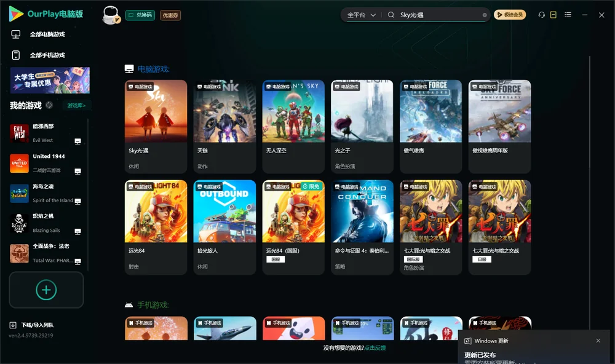Click the search magnifier icon
The height and width of the screenshot is (364, 615).
(x=391, y=15)
